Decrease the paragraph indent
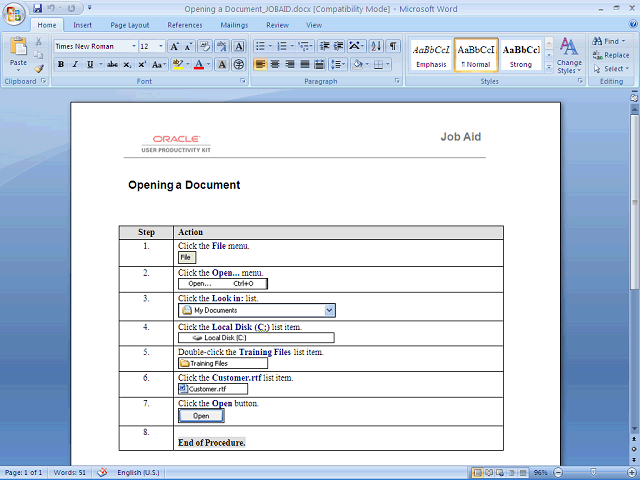Screen dimensions: 640x480 coord(324,47)
